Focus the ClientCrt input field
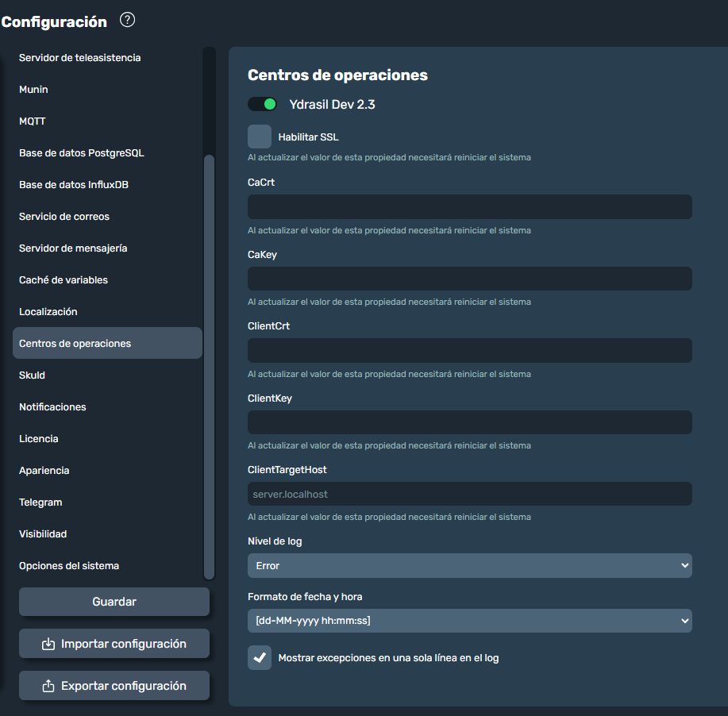This screenshot has height=716, width=728. [x=469, y=350]
